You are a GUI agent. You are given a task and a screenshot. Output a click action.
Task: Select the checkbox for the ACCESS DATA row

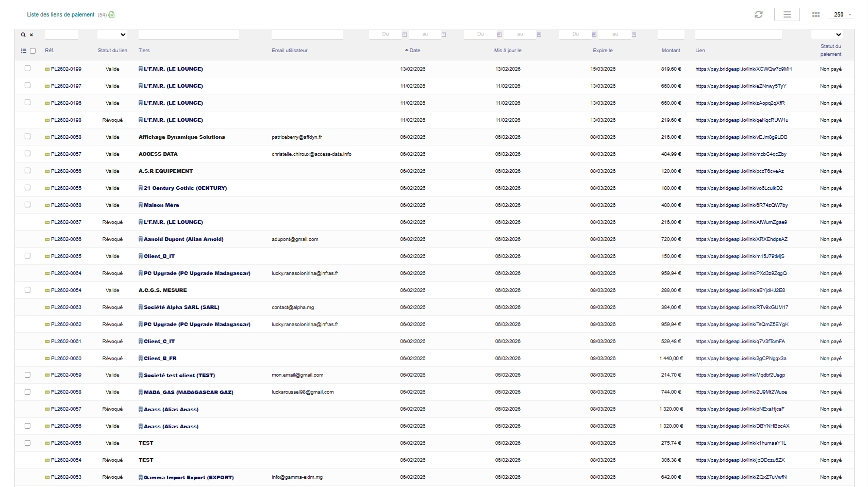(x=28, y=154)
